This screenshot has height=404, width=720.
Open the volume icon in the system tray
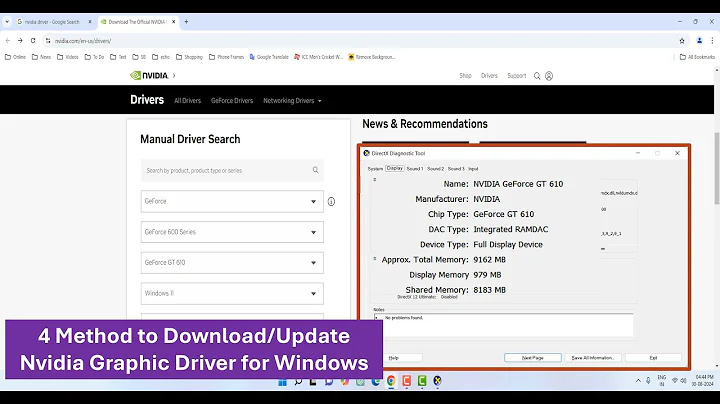pos(684,381)
